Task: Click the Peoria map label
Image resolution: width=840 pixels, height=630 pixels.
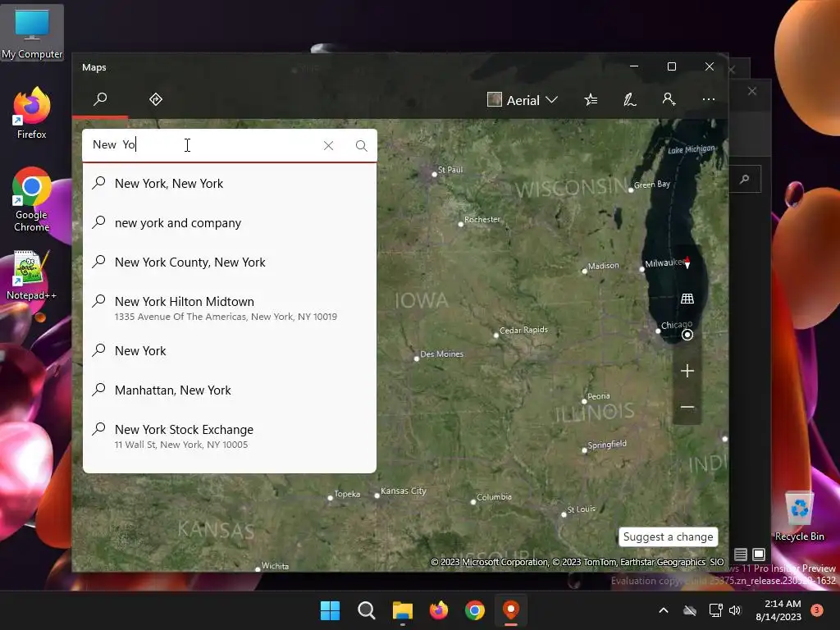Action: [598, 396]
